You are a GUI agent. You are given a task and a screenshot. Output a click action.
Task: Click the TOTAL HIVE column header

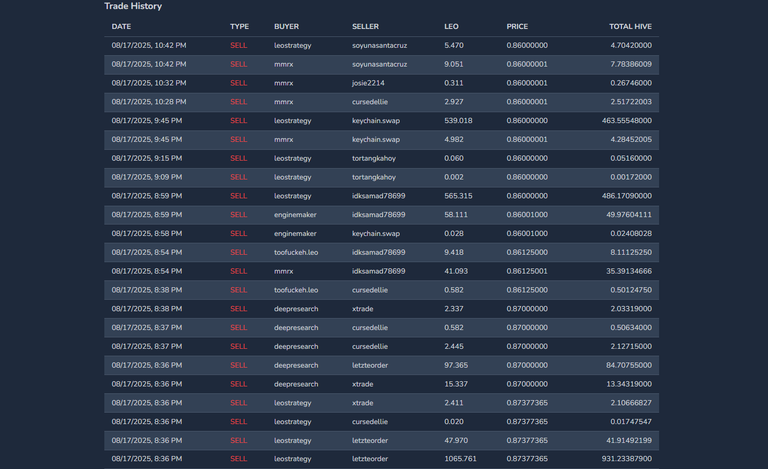coord(630,26)
